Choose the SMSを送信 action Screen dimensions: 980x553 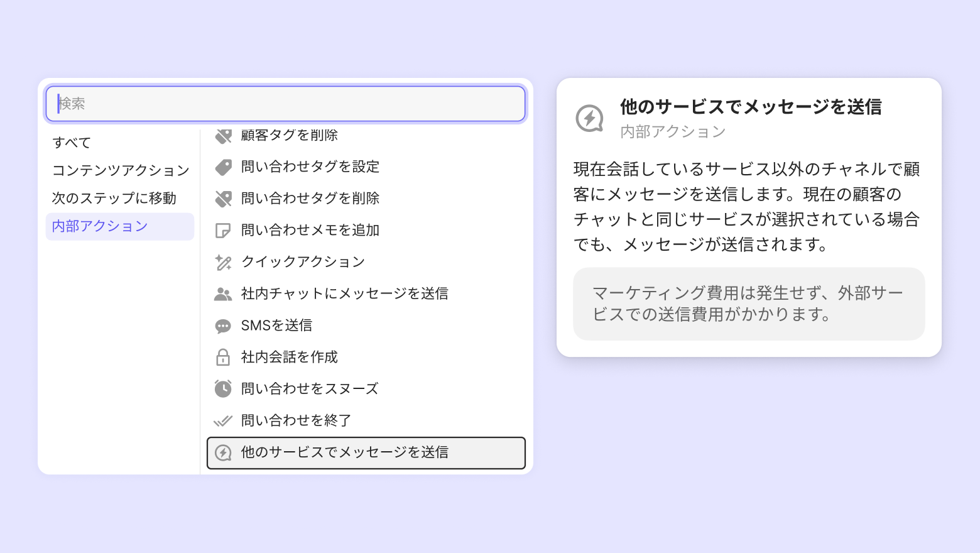tap(277, 326)
